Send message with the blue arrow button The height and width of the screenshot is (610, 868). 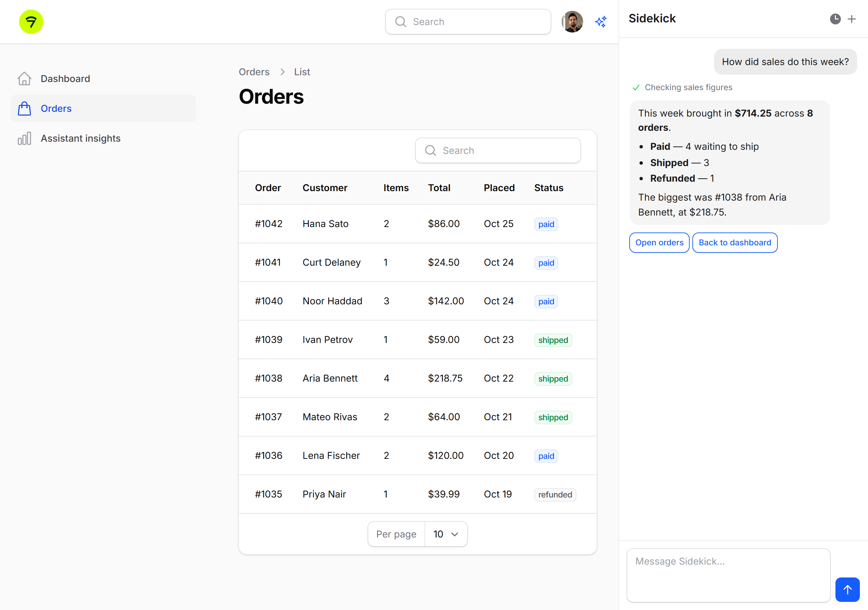click(847, 589)
